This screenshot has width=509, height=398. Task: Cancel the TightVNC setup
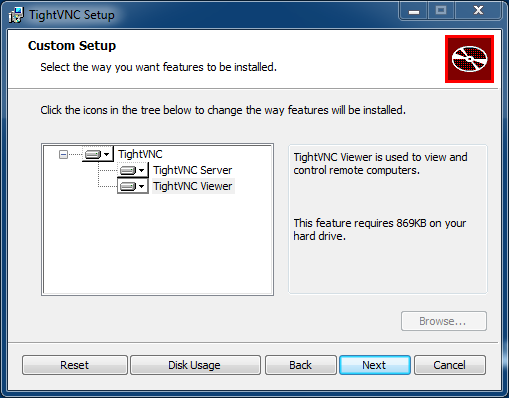pos(450,365)
